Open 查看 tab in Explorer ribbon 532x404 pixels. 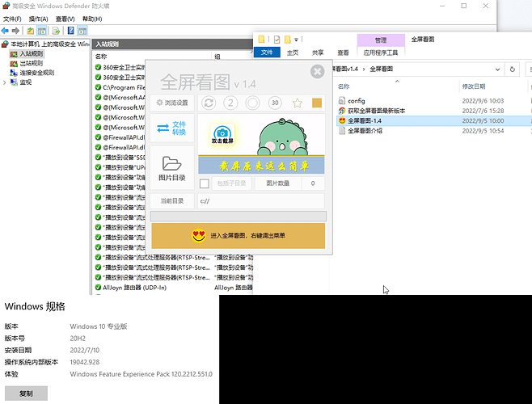tap(343, 53)
